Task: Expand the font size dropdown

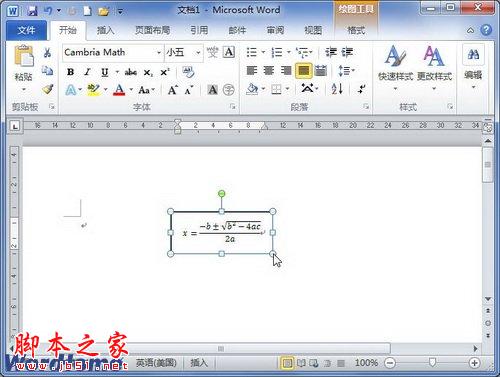Action: point(198,53)
